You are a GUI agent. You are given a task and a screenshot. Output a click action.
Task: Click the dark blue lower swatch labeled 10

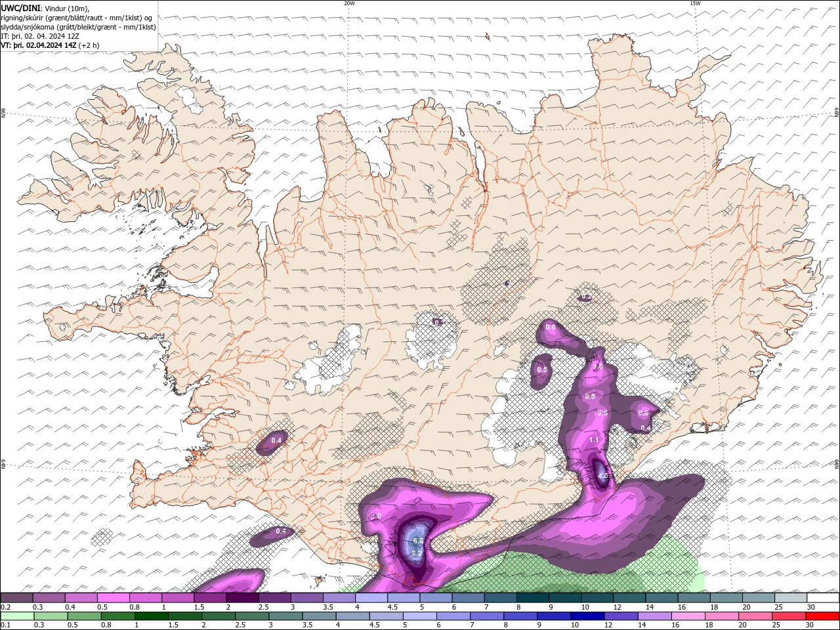click(588, 616)
